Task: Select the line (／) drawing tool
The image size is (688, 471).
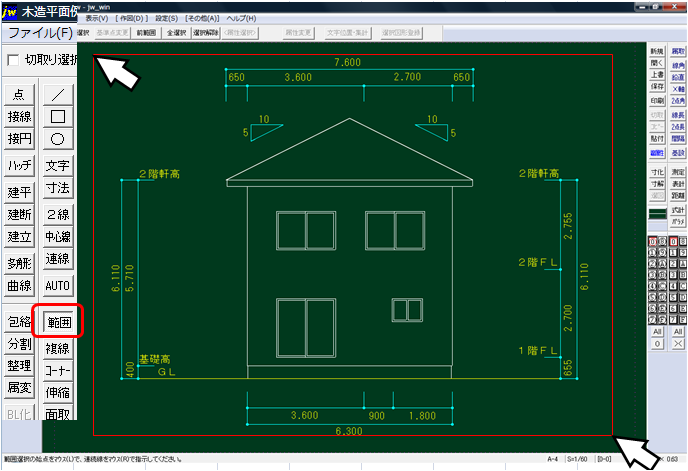Action: point(58,95)
